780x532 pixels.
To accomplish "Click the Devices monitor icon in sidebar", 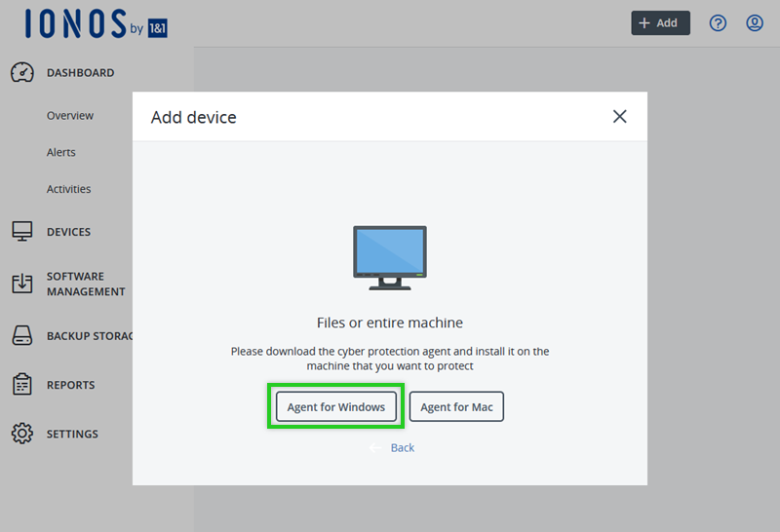I will point(22,232).
